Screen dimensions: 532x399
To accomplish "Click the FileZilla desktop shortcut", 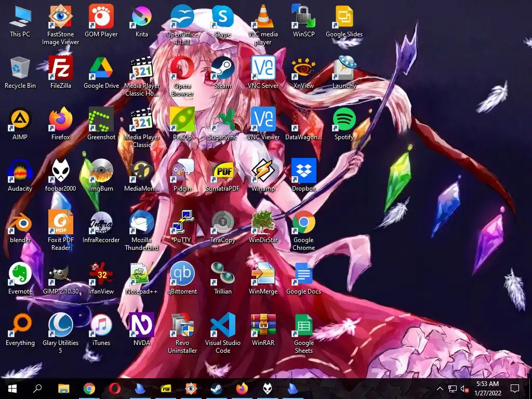I will (x=60, y=73).
